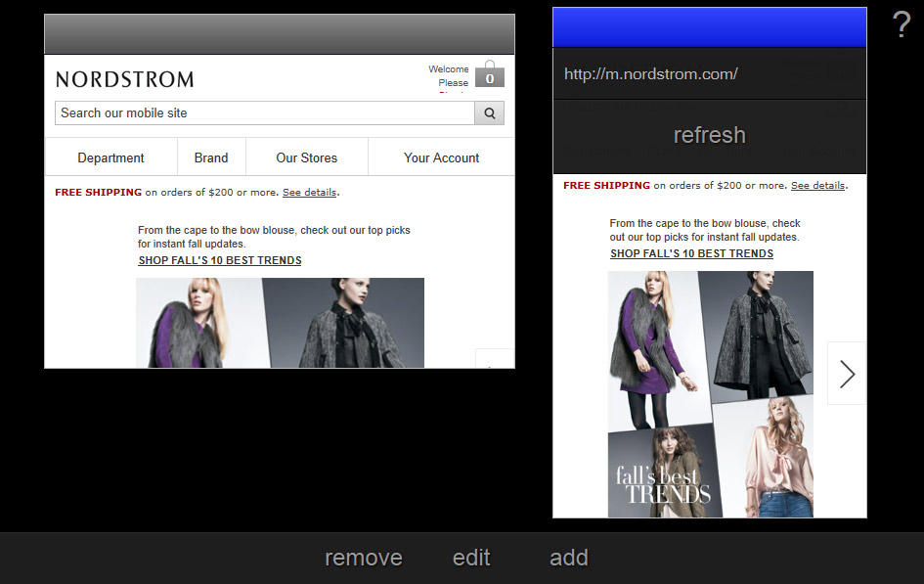Viewport: 924px width, 584px height.
Task: Select the Our Stores tab
Action: pyautogui.click(x=306, y=157)
